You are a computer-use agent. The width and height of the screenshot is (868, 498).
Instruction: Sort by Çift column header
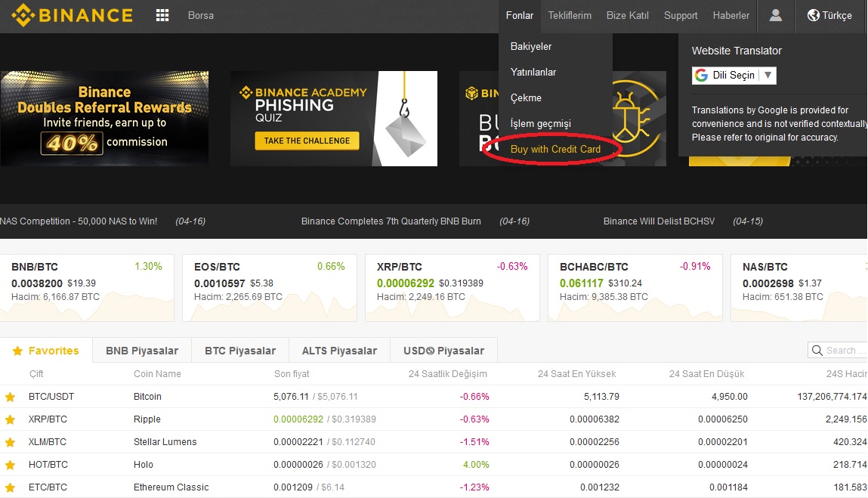click(36, 374)
